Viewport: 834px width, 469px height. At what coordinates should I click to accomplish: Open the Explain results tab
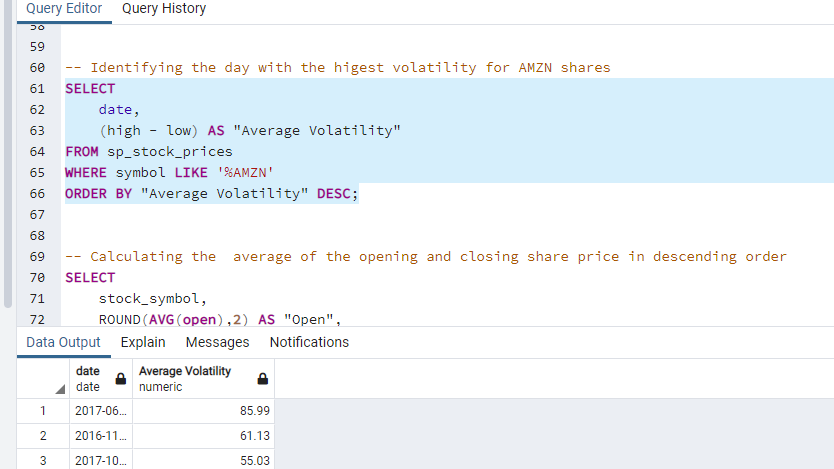[143, 342]
